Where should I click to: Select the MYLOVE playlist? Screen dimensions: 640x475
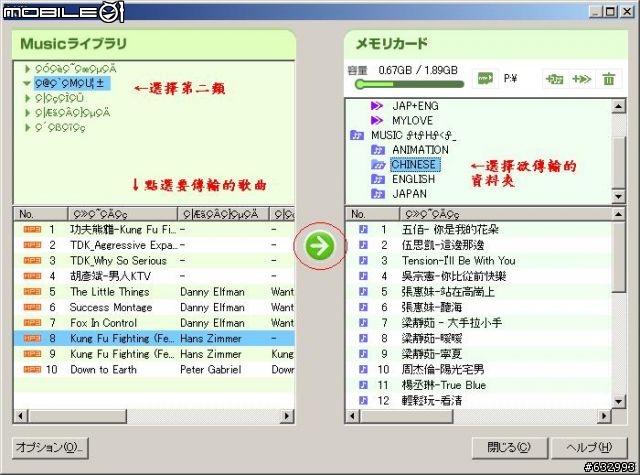pos(412,120)
